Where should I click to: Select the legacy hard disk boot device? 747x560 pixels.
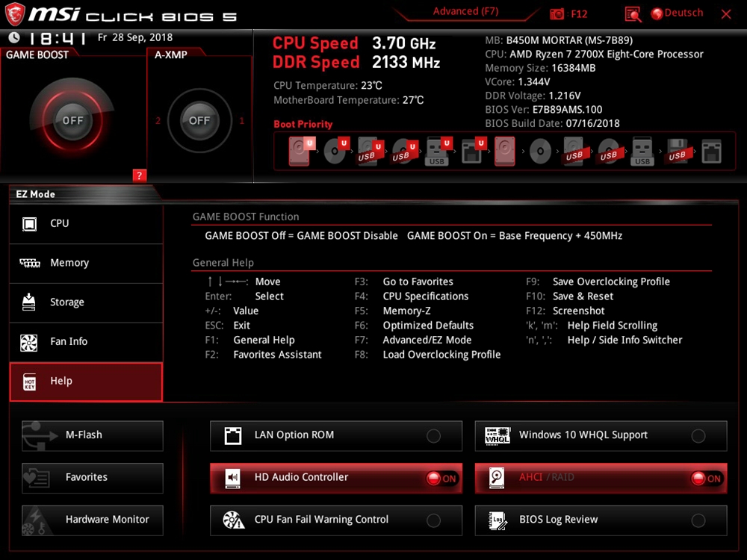coord(504,152)
